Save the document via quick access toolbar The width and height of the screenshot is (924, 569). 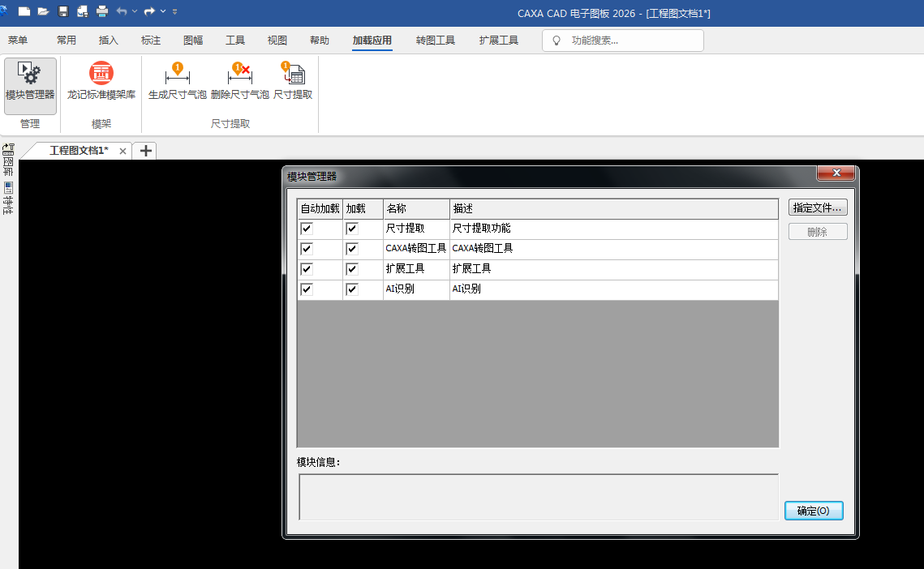click(62, 11)
